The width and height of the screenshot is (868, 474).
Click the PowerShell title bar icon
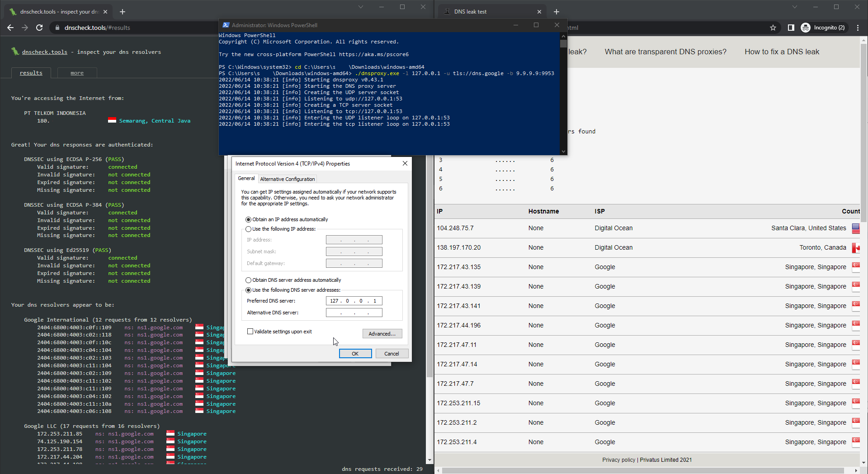[226, 25]
